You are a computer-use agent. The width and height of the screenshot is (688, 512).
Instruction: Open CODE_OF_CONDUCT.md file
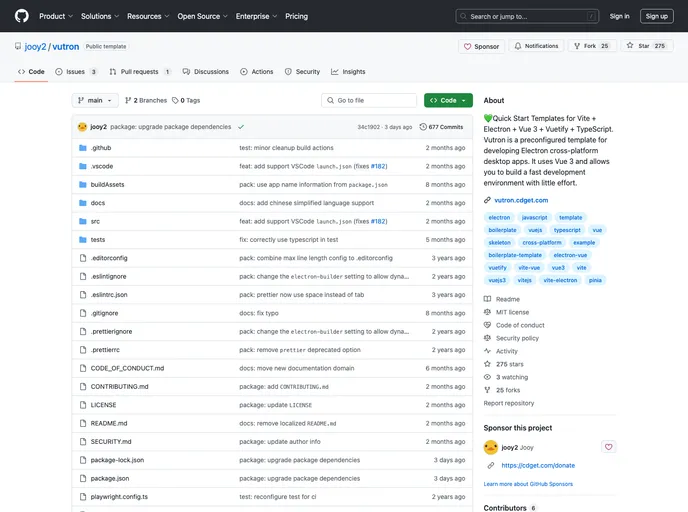127,368
